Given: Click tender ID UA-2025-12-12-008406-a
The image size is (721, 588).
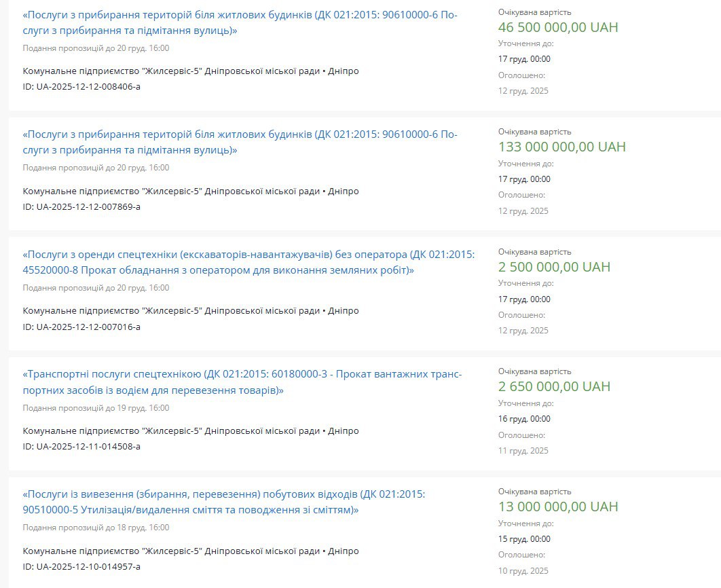Looking at the screenshot, I should click(81, 86).
